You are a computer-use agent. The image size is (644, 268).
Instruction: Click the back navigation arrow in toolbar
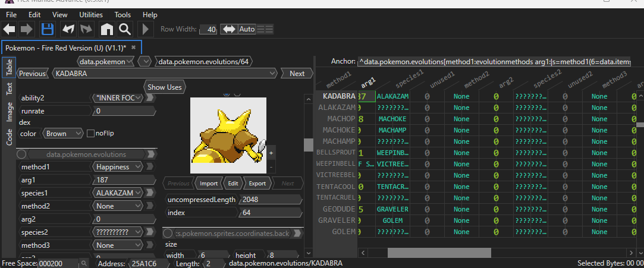coord(9,29)
